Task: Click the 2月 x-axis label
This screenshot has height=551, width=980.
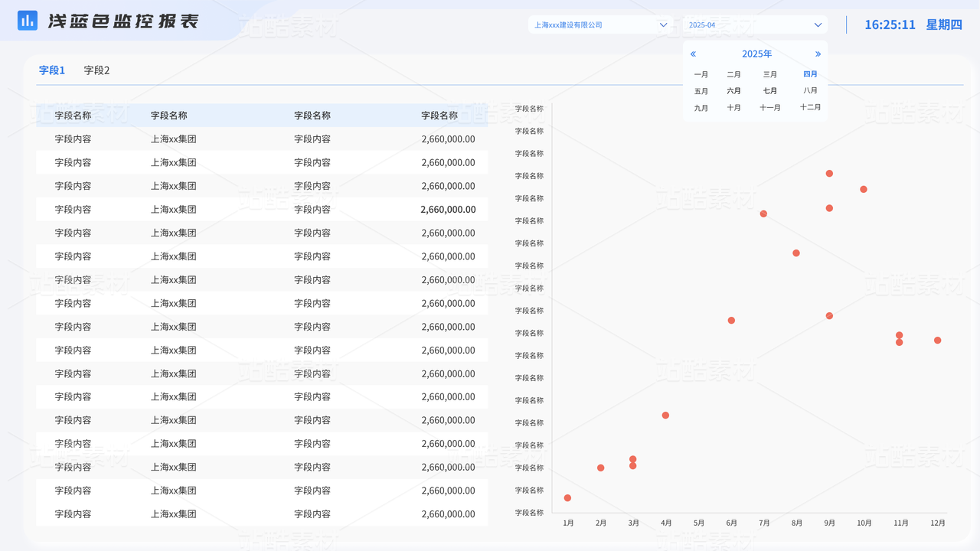Action: tap(601, 523)
